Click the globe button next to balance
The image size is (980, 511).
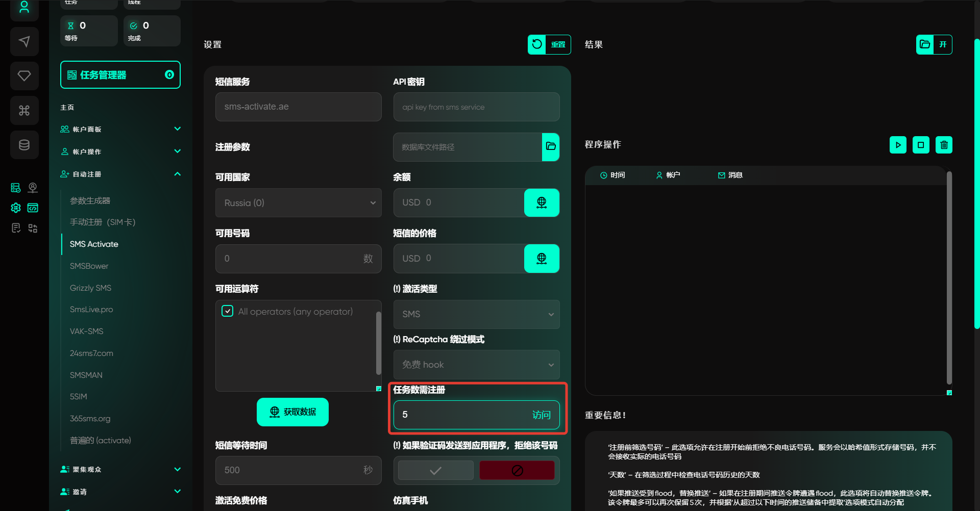pos(542,202)
